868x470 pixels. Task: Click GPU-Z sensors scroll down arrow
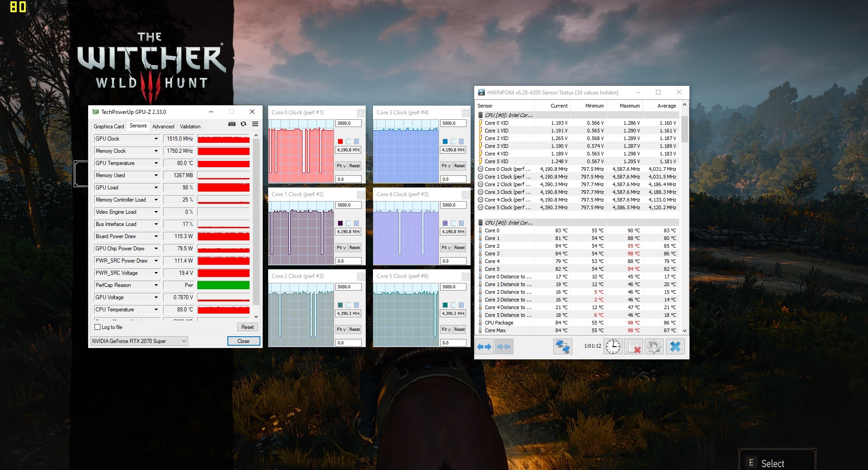(x=256, y=317)
